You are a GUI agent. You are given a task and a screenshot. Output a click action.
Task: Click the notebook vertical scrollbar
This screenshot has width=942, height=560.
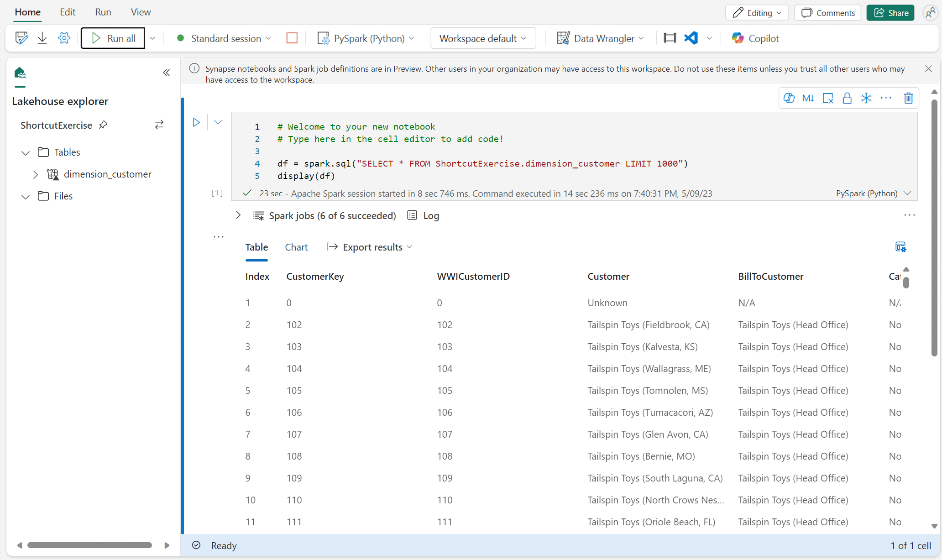tap(934, 228)
